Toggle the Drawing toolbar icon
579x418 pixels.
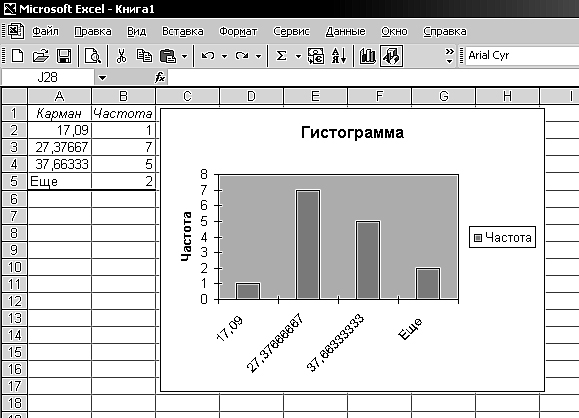coord(391,56)
